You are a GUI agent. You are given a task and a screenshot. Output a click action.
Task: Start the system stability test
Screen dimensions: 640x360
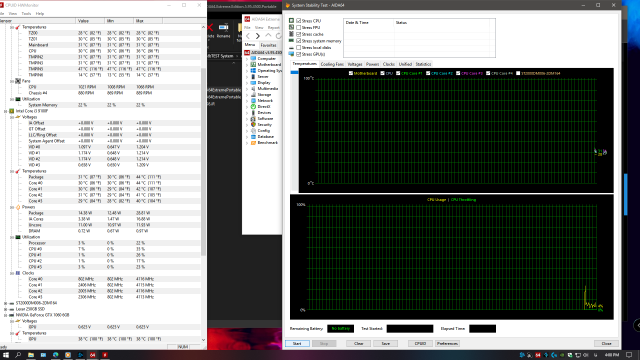pos(297,344)
